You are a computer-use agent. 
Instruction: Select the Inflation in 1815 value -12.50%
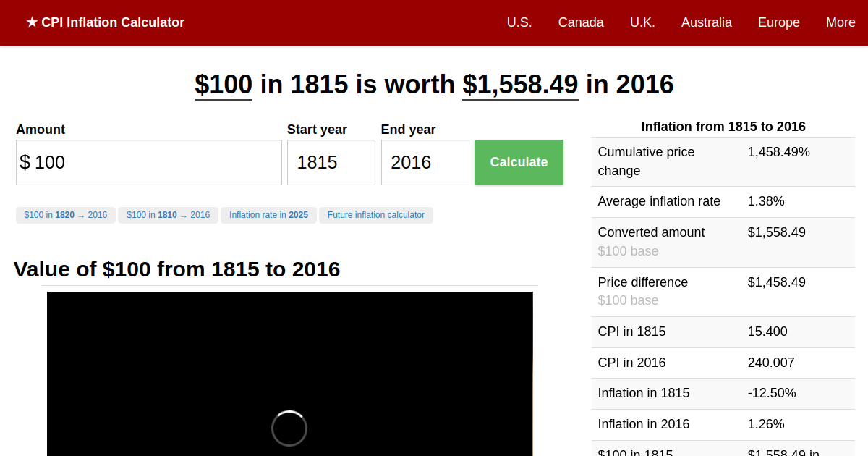[x=772, y=393]
